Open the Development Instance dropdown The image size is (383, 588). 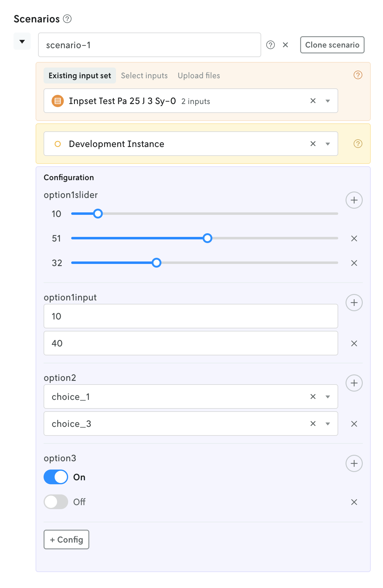point(328,144)
